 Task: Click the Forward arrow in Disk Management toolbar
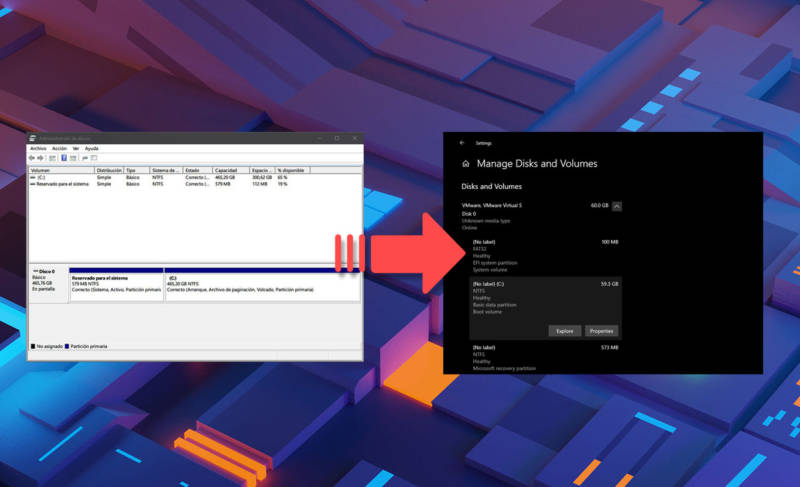point(42,158)
